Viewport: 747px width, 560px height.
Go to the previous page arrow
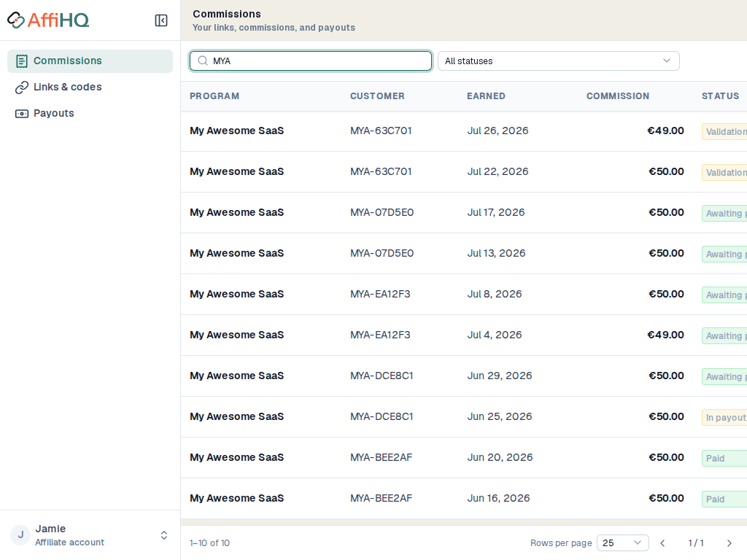point(662,542)
